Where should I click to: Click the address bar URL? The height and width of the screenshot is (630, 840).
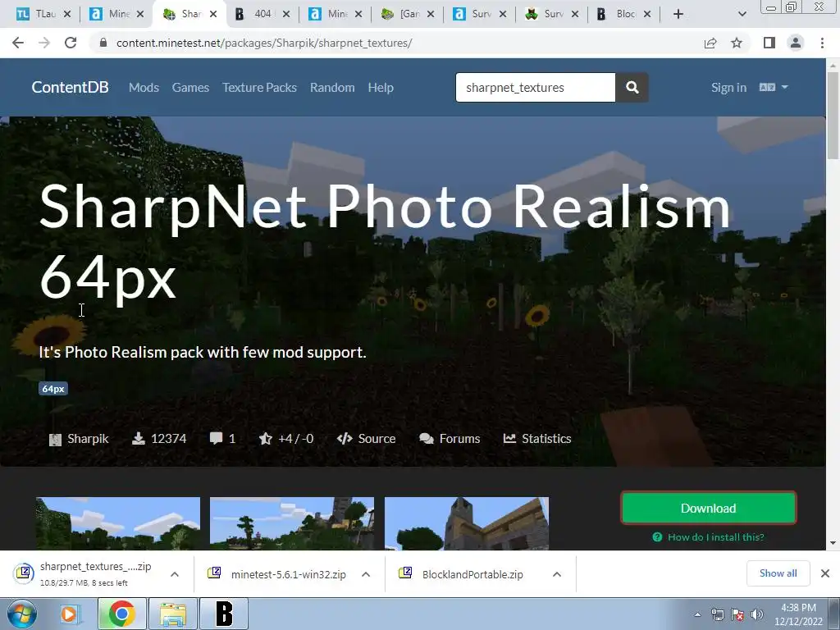tap(264, 43)
